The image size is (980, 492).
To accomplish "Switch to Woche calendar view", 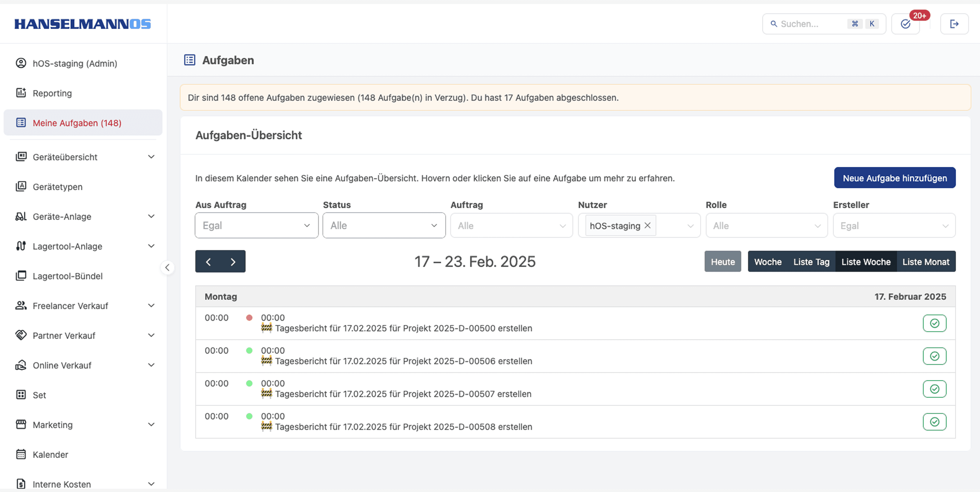I will click(x=767, y=262).
